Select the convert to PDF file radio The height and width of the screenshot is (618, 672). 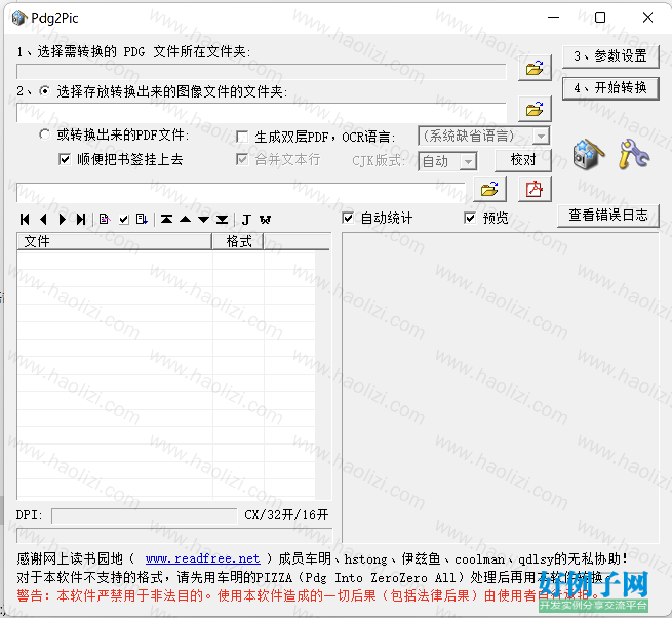pos(45,134)
